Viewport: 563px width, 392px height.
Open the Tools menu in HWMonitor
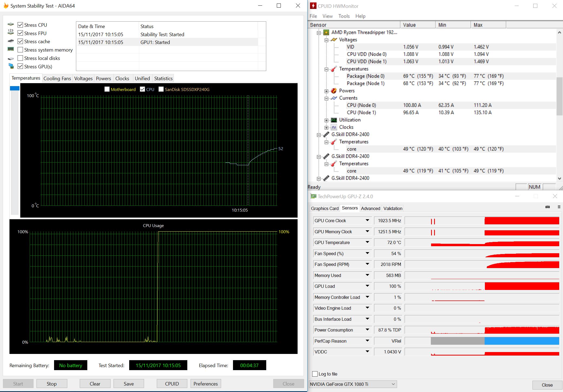pos(344,16)
